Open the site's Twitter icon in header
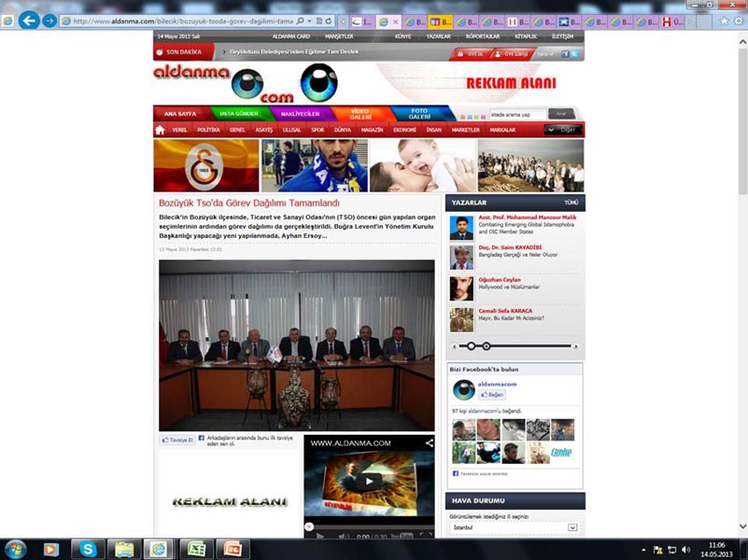 575,54
